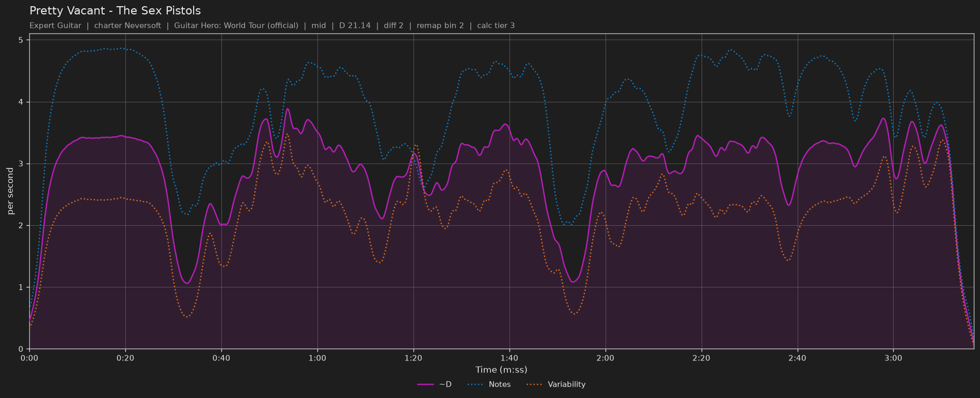
Task: Click the orange dotted swatch beside 'Variability'
Action: coord(535,385)
